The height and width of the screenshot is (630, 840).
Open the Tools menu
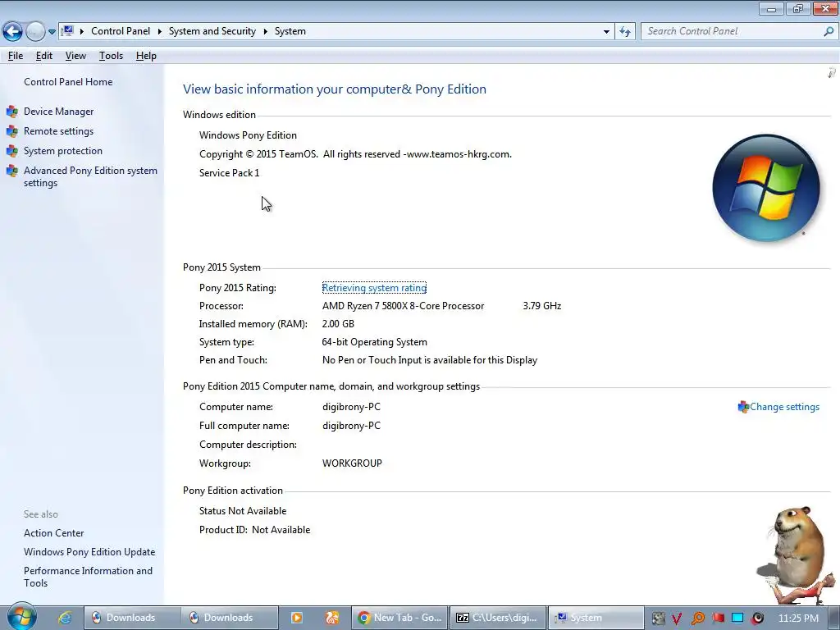pos(111,56)
